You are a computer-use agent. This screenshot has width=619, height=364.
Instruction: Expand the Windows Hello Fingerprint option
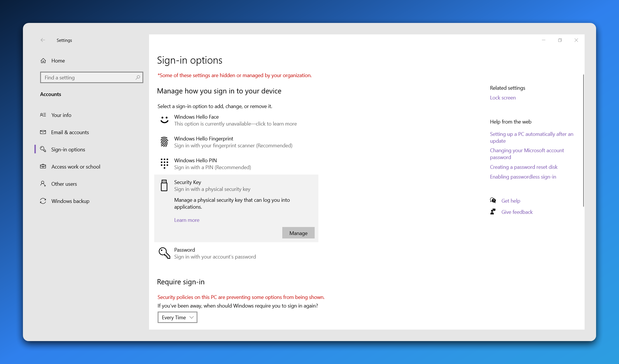236,142
